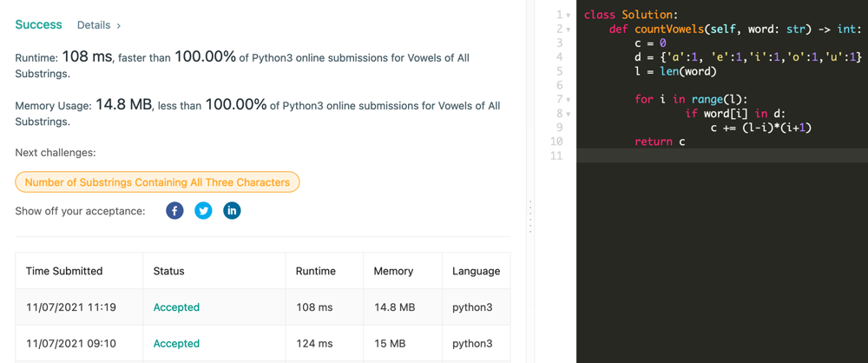The width and height of the screenshot is (868, 363).
Task: Open Number of Substrings Containing All Three Characters
Action: (157, 182)
